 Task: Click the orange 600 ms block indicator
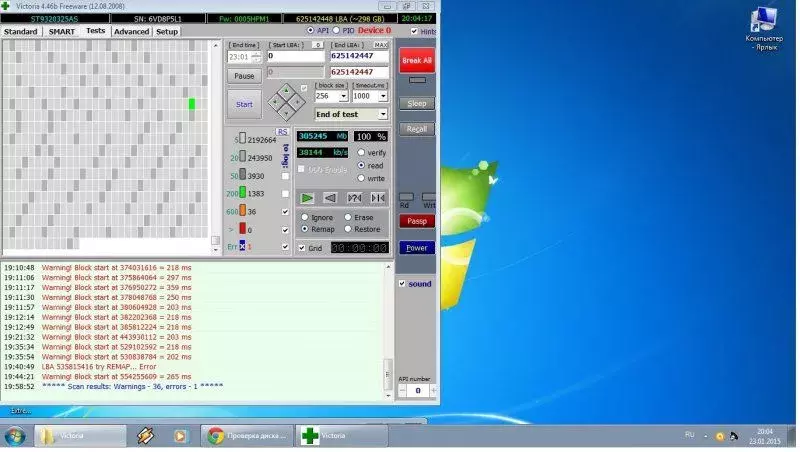pyautogui.click(x=243, y=210)
